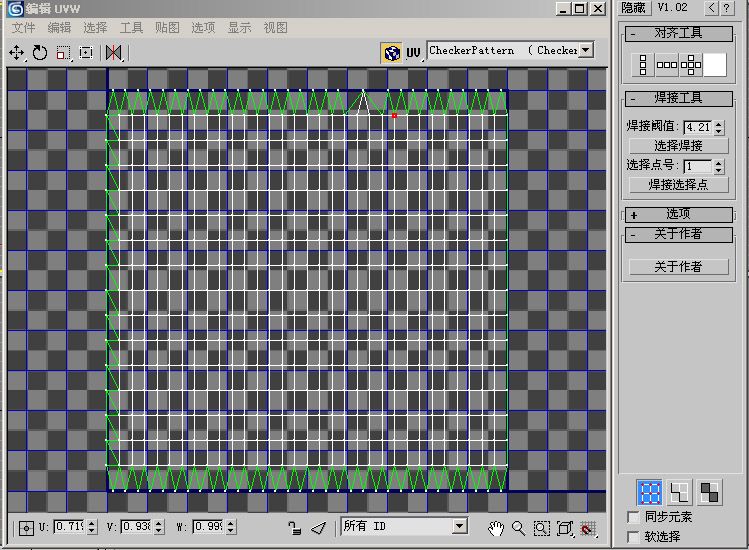Open the 视图 menu

[276, 28]
